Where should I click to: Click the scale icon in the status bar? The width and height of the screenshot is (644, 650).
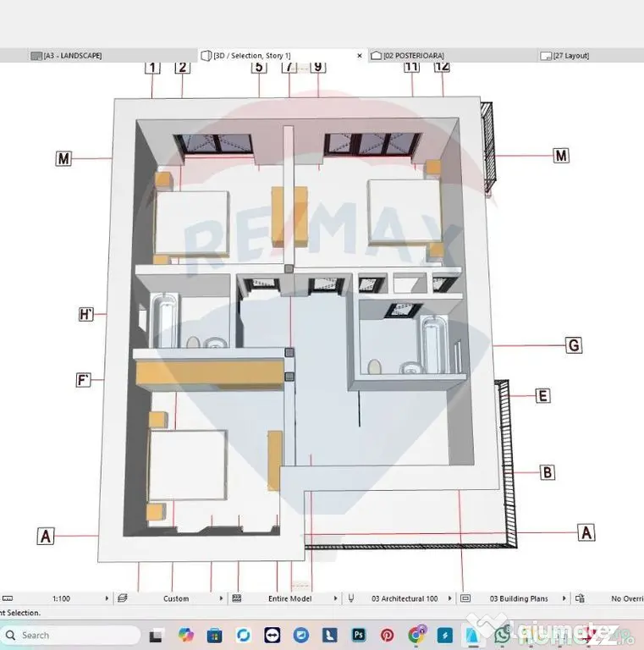[x=8, y=598]
